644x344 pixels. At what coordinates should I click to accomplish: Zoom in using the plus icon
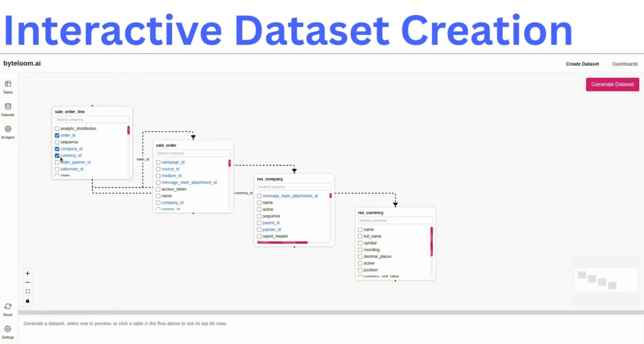coord(27,273)
